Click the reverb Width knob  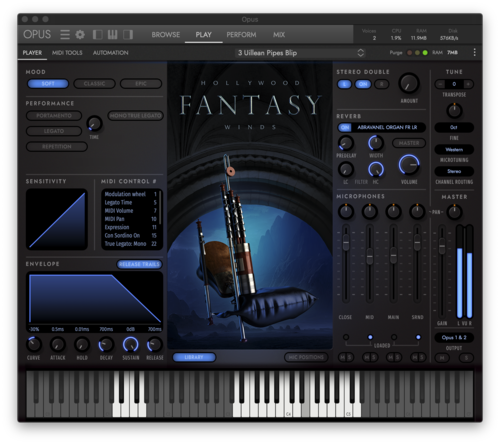point(376,143)
